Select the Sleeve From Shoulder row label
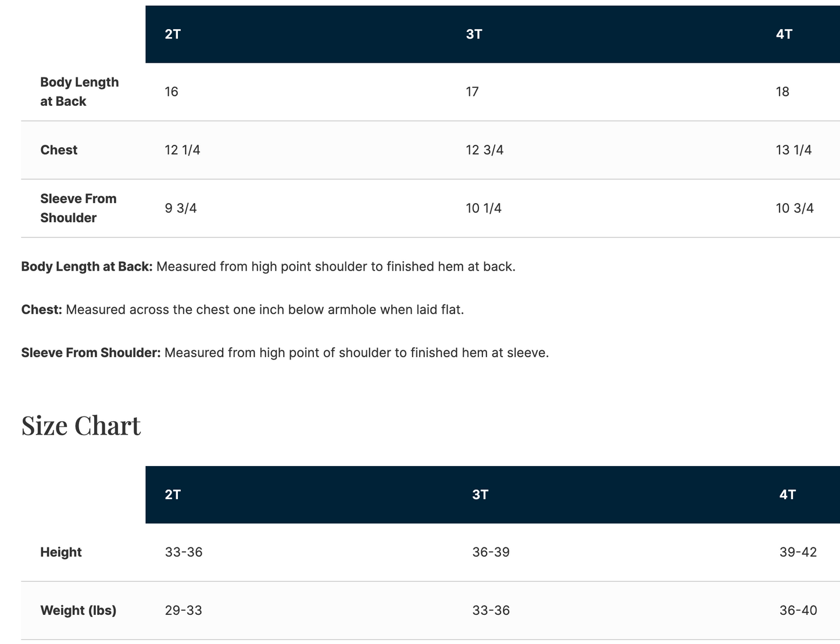840x644 pixels. [78, 208]
